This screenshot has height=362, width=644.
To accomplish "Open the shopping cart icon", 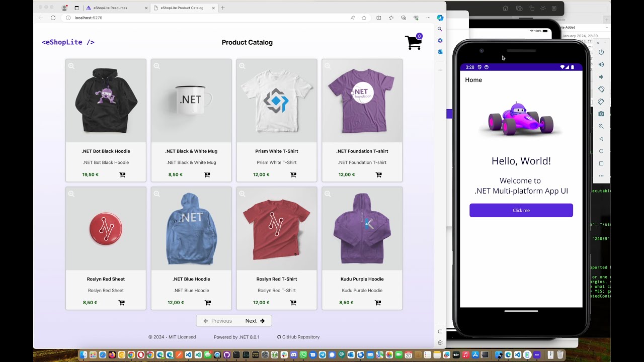I will [x=414, y=42].
